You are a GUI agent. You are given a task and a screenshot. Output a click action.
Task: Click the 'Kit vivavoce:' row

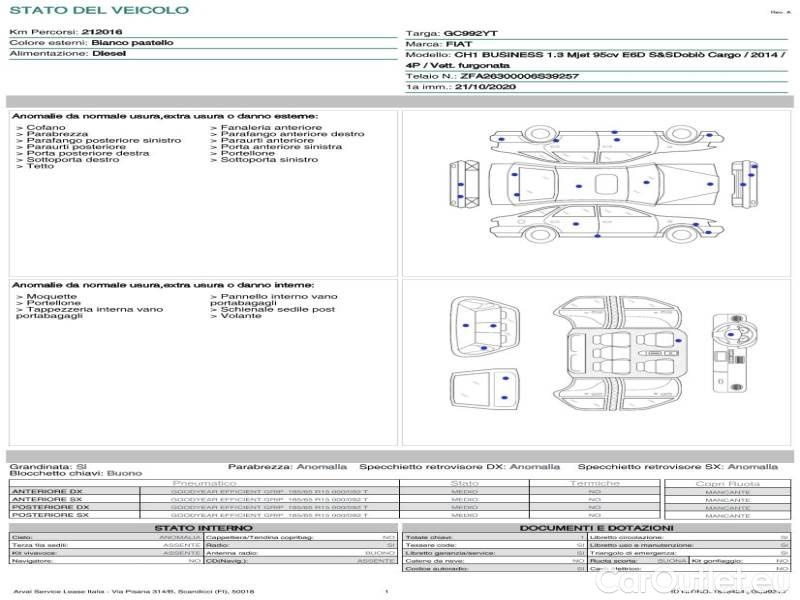click(106, 553)
